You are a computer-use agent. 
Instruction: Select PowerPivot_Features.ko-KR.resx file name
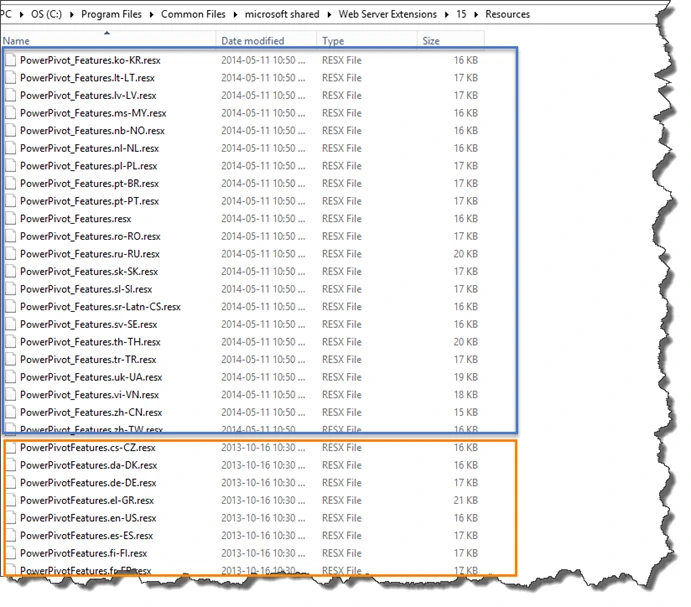click(x=90, y=60)
